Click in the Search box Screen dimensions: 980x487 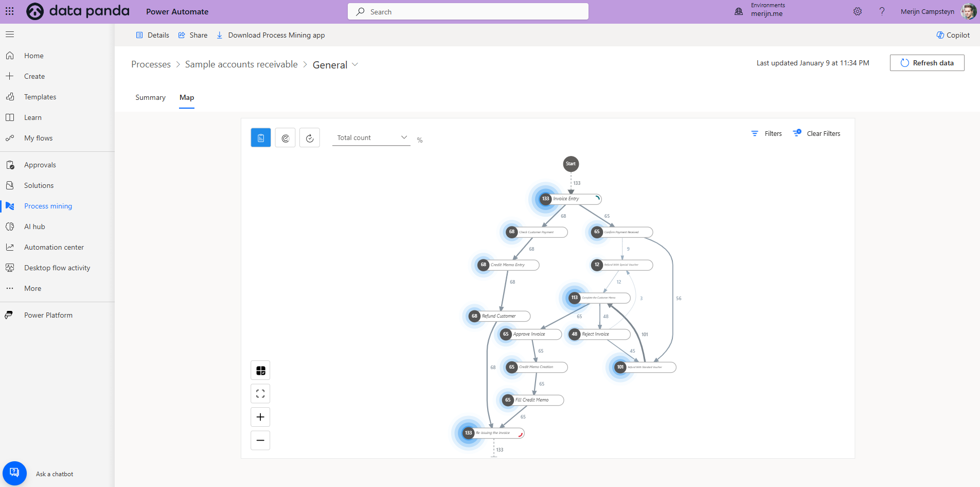coord(468,12)
